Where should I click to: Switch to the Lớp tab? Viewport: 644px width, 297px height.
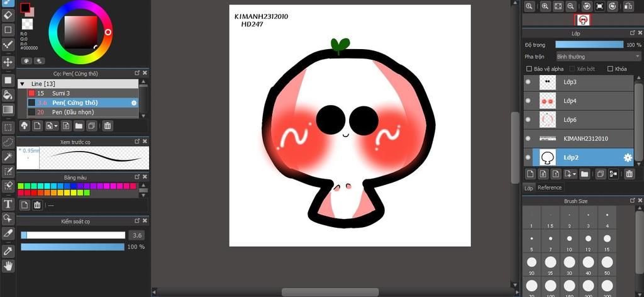(528, 188)
